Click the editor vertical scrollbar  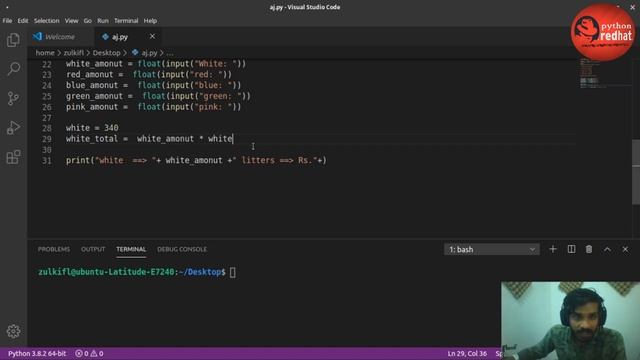tap(636, 171)
